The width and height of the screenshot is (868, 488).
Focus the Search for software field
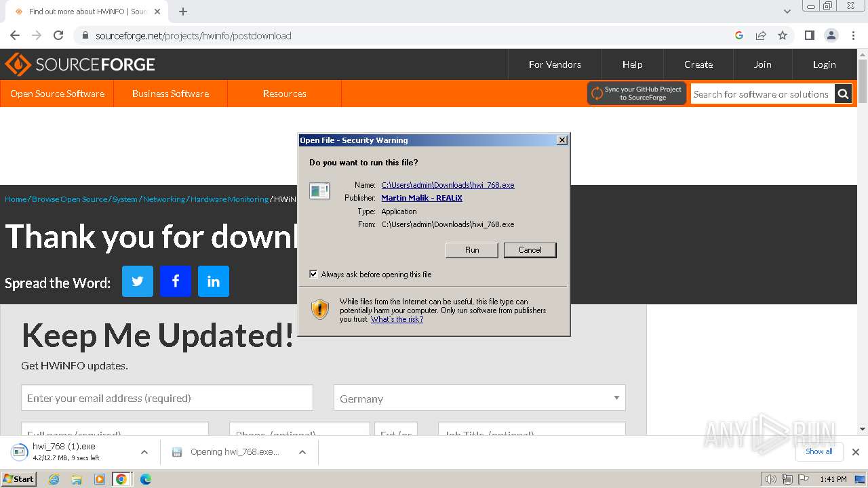click(762, 94)
